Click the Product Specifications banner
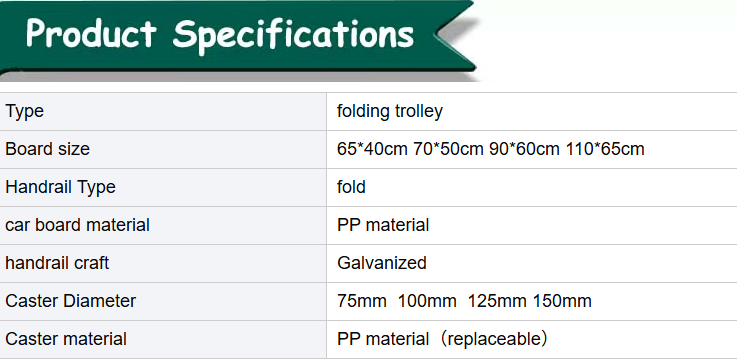 tap(237, 37)
